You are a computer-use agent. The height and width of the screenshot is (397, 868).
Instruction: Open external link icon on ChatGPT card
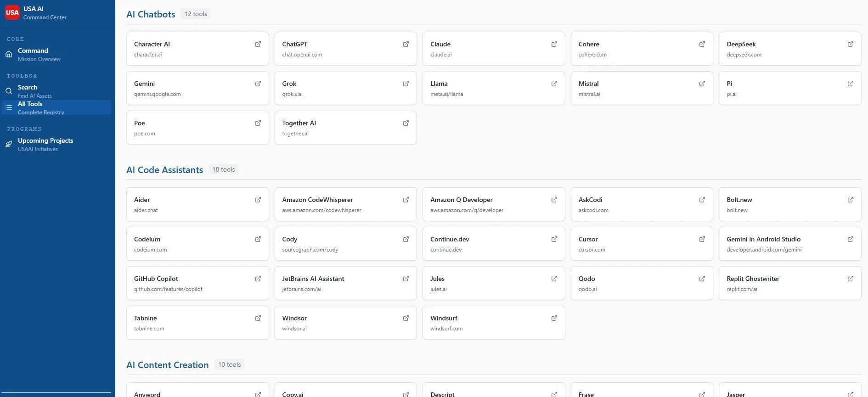[406, 44]
